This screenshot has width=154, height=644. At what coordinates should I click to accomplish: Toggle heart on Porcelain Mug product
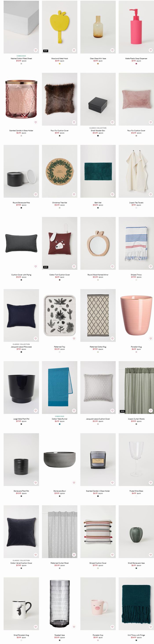coord(151,339)
